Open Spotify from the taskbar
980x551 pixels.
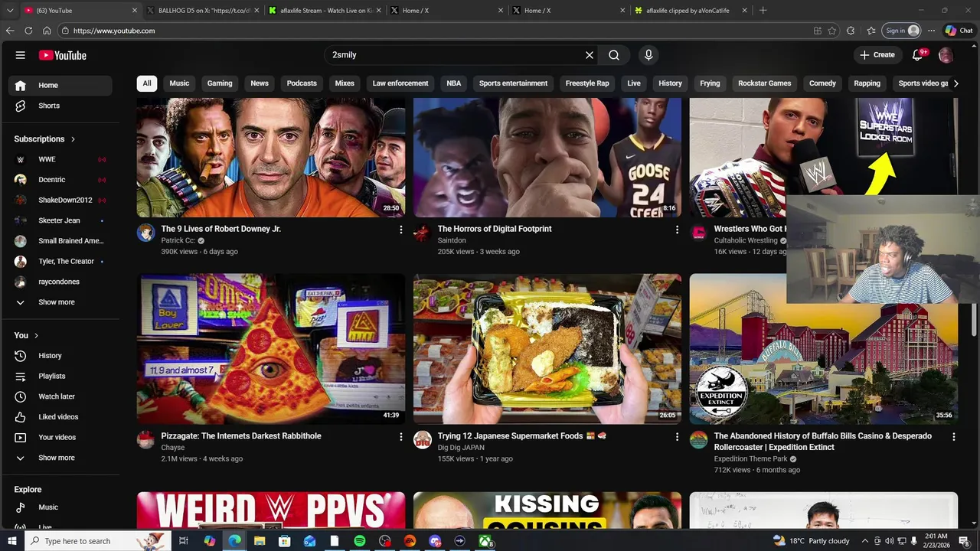[x=360, y=541]
